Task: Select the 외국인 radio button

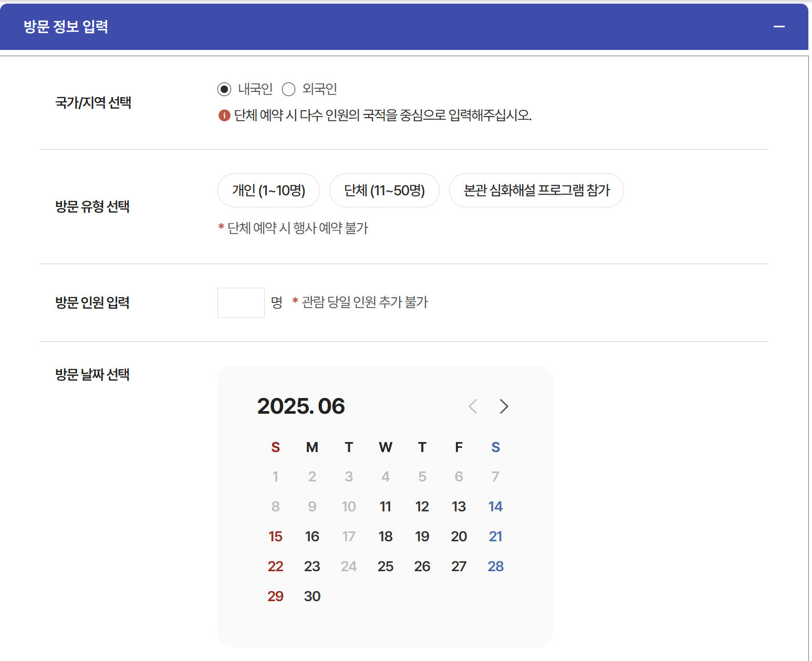Action: pyautogui.click(x=288, y=89)
